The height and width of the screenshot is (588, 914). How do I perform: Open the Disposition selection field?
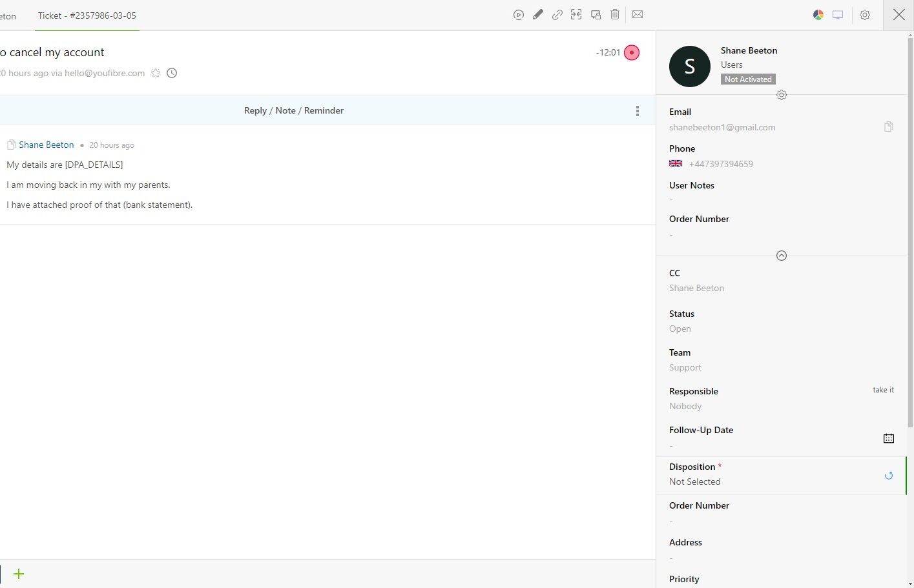[x=694, y=481]
